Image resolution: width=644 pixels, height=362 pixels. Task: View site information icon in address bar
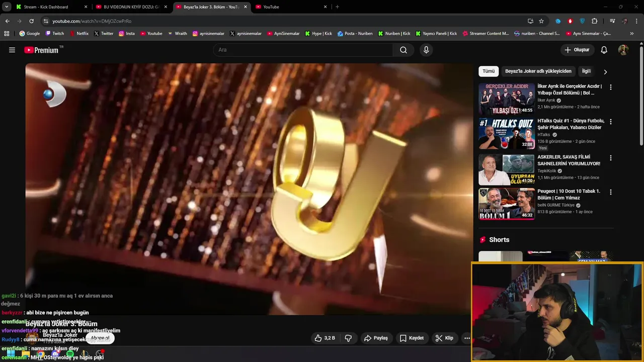tap(46, 21)
